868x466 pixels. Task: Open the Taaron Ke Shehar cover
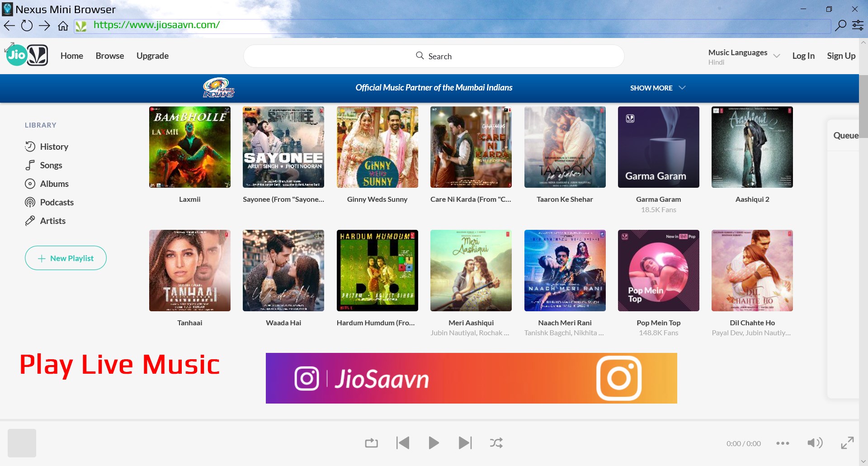point(565,147)
